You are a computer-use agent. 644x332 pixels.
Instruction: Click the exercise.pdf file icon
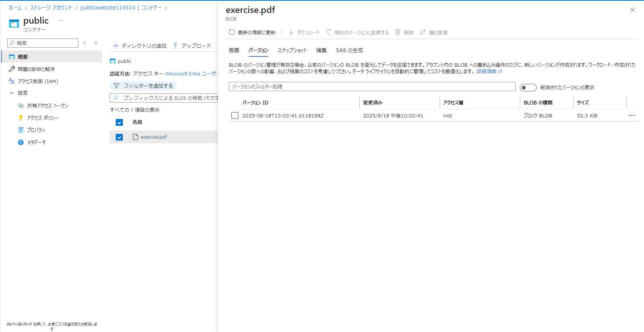click(x=135, y=137)
